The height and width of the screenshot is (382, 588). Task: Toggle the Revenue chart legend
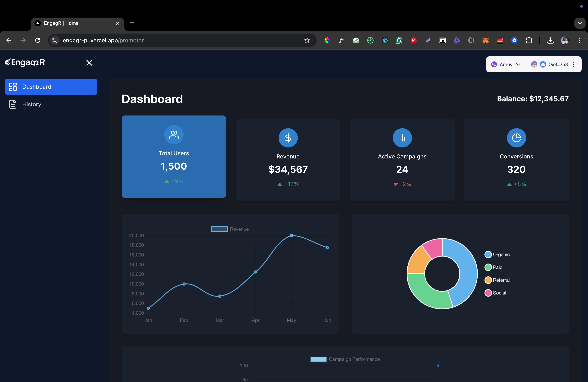pyautogui.click(x=230, y=229)
